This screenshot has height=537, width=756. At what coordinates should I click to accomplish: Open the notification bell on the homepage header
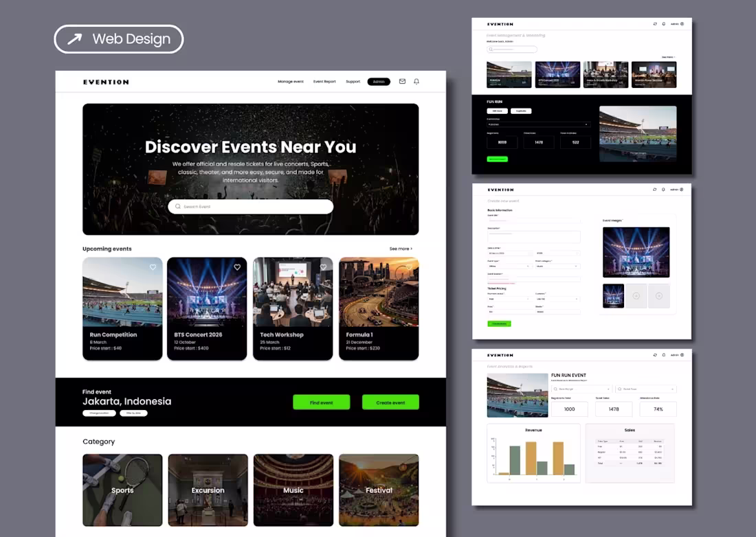[x=416, y=82]
